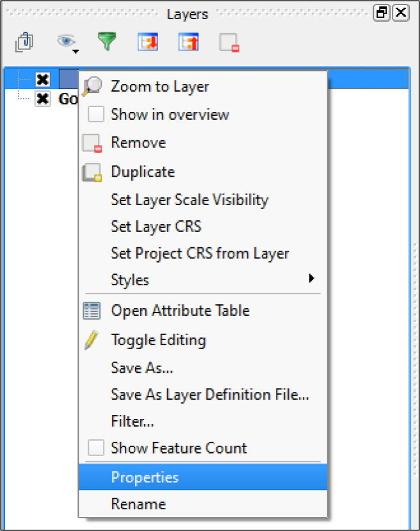
Task: Enable the Show in overview checkbox
Action: (x=96, y=115)
